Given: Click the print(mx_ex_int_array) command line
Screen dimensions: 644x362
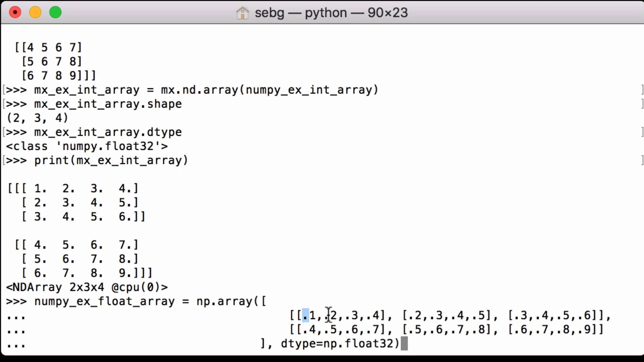Looking at the screenshot, I should pos(111,160).
